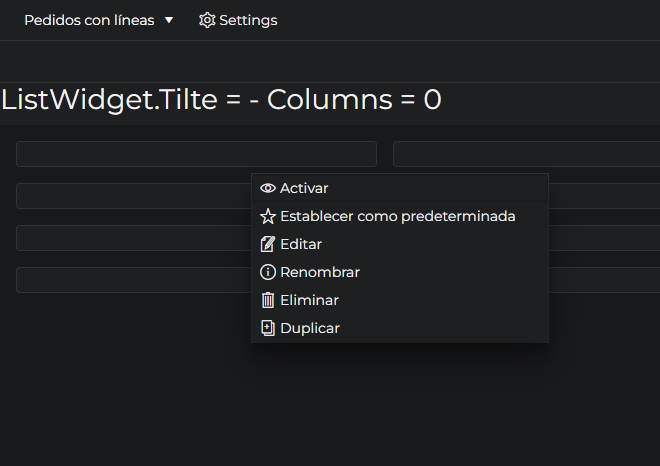
Task: Expand the dropdown arrow after Pedidos con líneas
Action: (x=169, y=20)
